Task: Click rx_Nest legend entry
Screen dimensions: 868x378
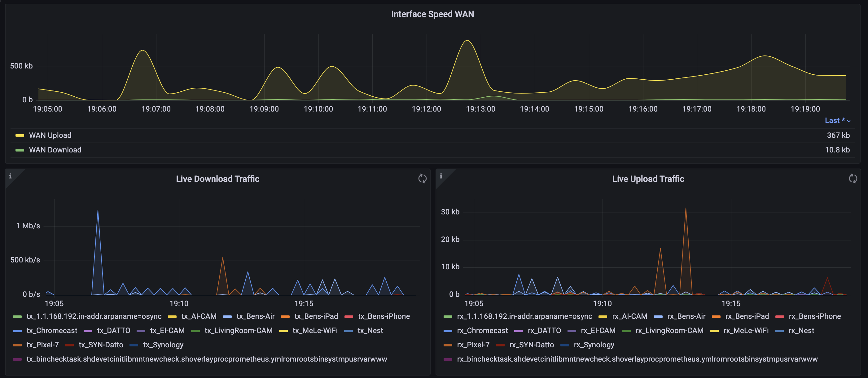Action: point(801,331)
